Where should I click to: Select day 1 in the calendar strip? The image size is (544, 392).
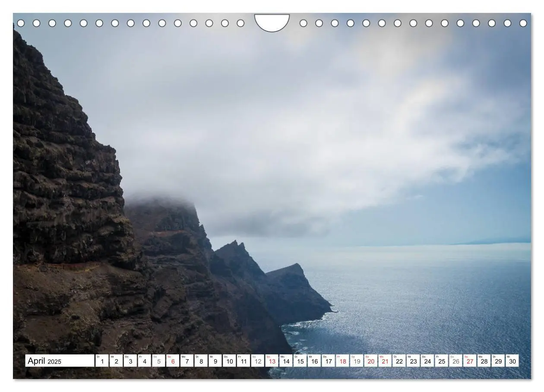102,361
